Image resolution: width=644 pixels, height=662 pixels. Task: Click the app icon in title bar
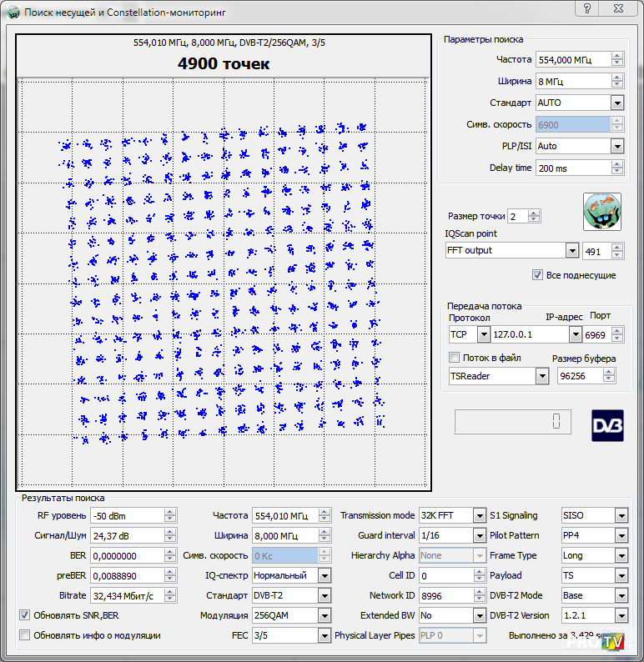pyautogui.click(x=13, y=13)
